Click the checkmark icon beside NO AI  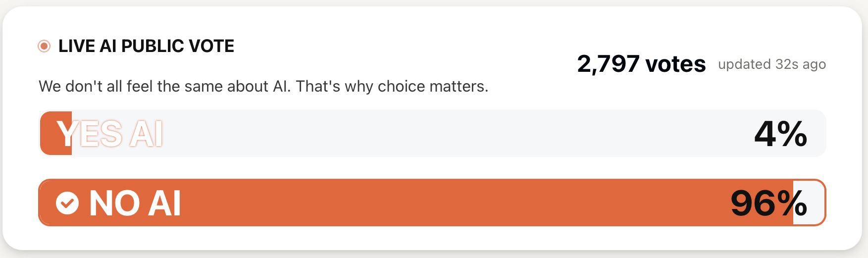pos(67,203)
